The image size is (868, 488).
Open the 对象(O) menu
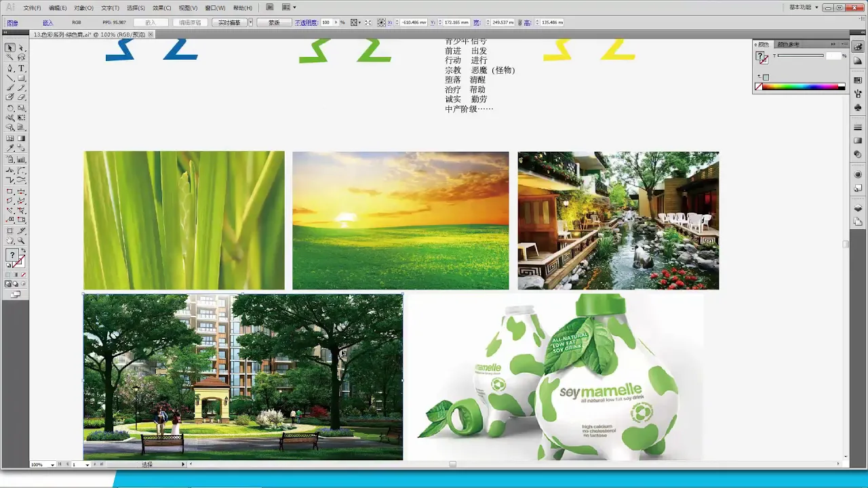[x=83, y=8]
